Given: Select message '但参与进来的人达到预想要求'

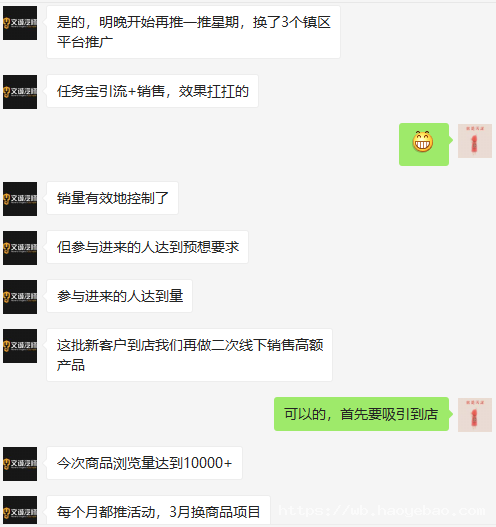Looking at the screenshot, I should 148,247.
